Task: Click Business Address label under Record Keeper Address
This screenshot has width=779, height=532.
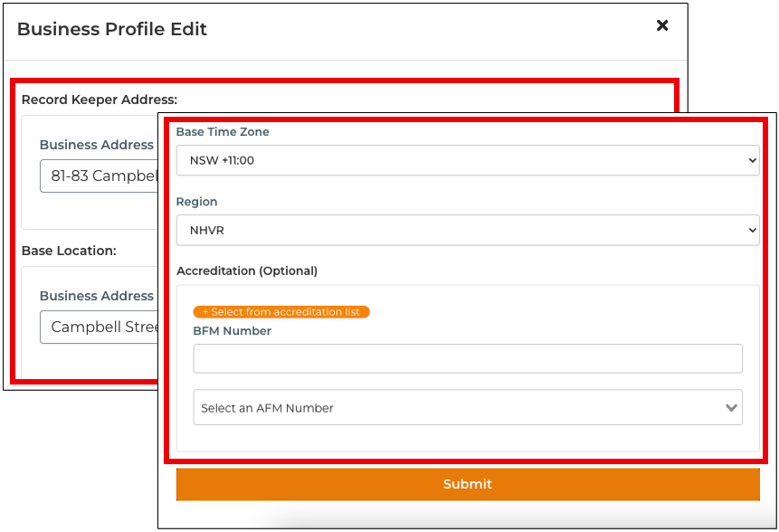Action: coord(97,145)
